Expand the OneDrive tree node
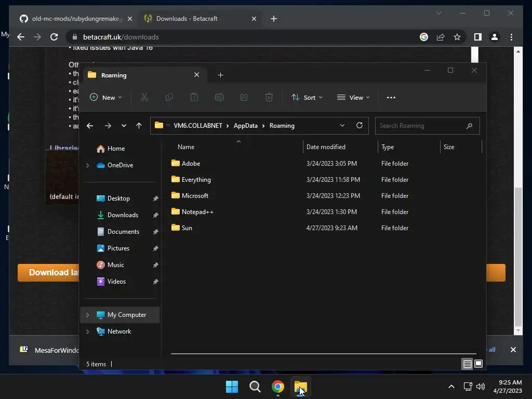Viewport: 532px width, 399px height. click(x=87, y=165)
